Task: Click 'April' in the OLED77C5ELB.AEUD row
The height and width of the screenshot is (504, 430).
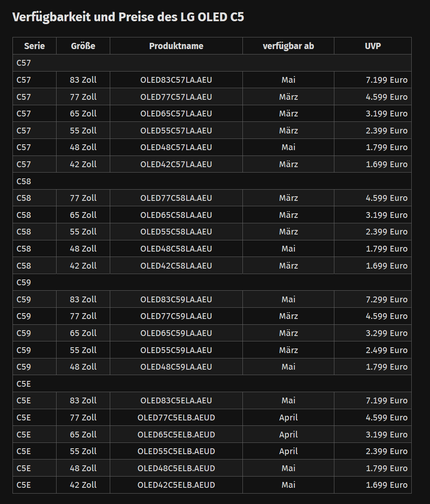Action: coord(289,418)
